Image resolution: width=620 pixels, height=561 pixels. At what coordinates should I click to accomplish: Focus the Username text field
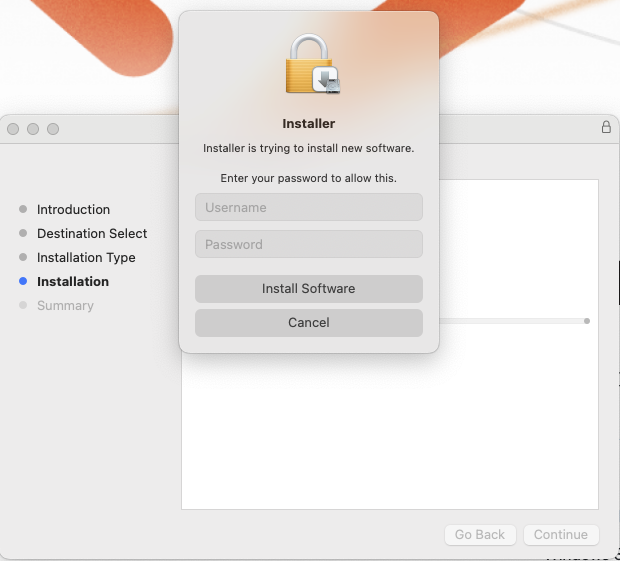pyautogui.click(x=308, y=208)
